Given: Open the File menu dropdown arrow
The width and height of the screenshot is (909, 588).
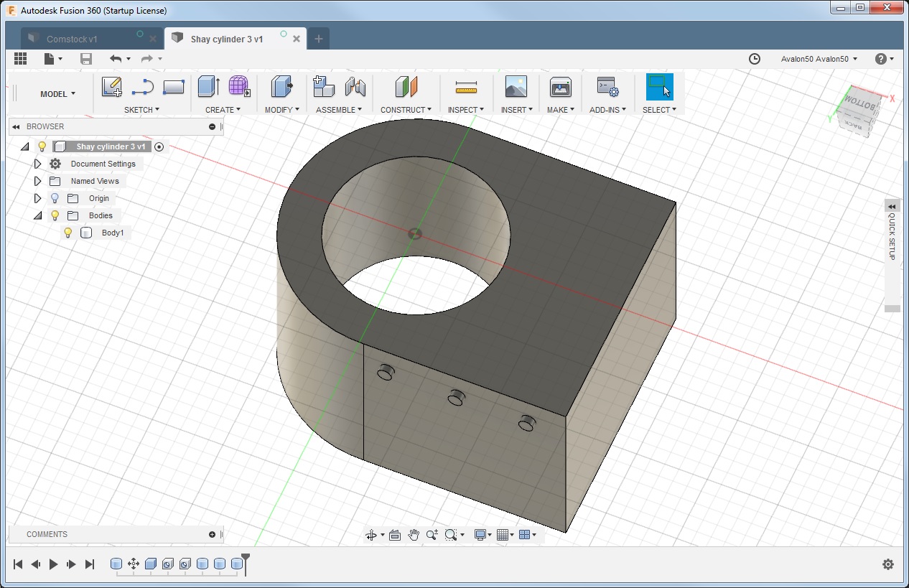Looking at the screenshot, I should click(x=60, y=59).
